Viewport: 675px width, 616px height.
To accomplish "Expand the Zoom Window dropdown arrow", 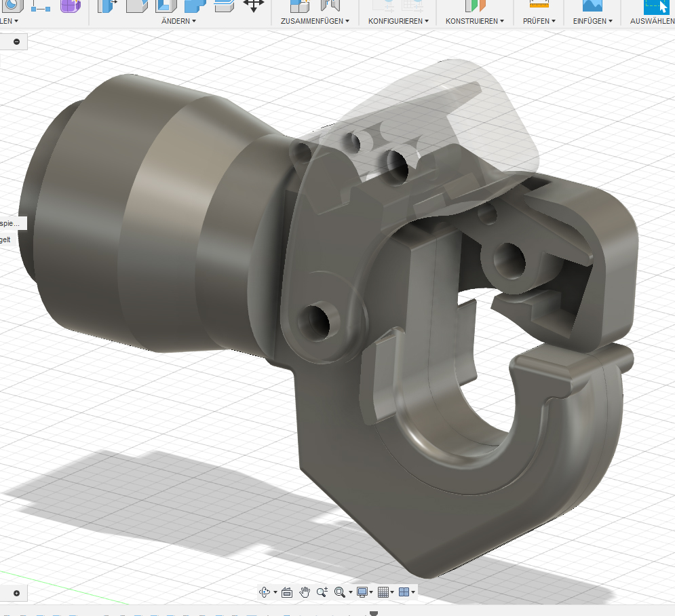I will pos(351,593).
